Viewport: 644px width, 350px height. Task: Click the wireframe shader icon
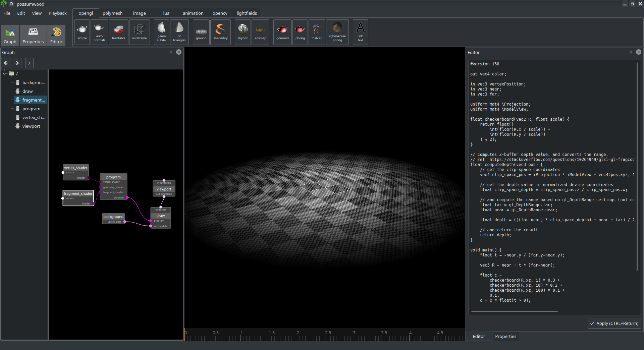[139, 32]
